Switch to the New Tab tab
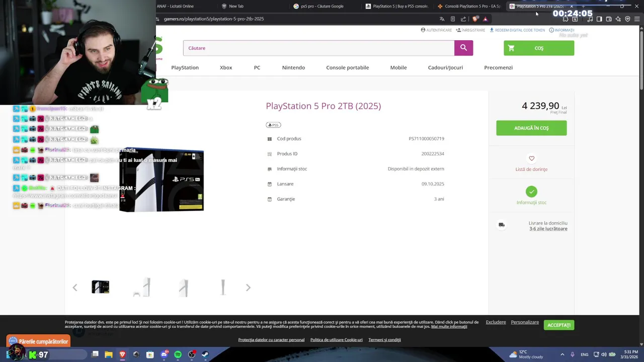644x362 pixels. coord(236,6)
